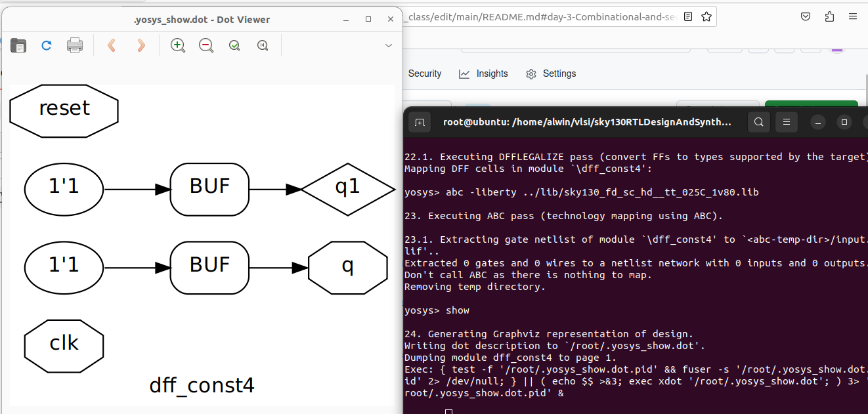The width and height of the screenshot is (868, 414).
Task: Open the GitHub Settings tab
Action: coord(552,73)
